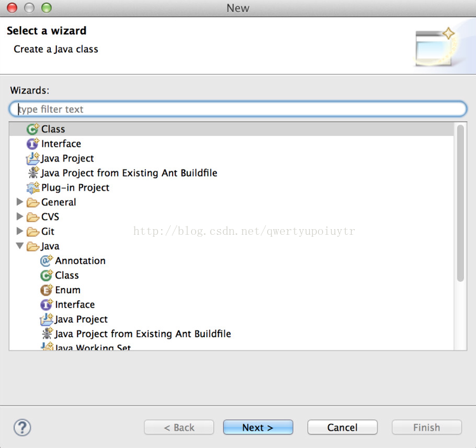Go to the Next wizard page
The width and height of the screenshot is (476, 448).
coord(258,427)
